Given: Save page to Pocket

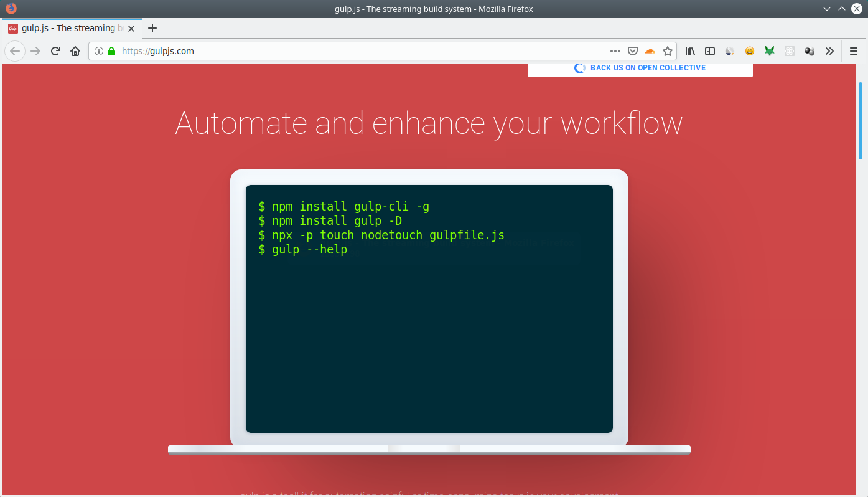Looking at the screenshot, I should click(x=633, y=51).
